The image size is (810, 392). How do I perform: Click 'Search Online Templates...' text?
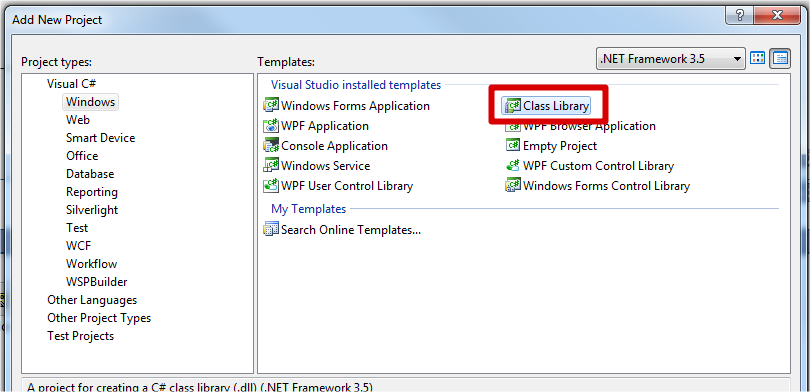tap(351, 230)
